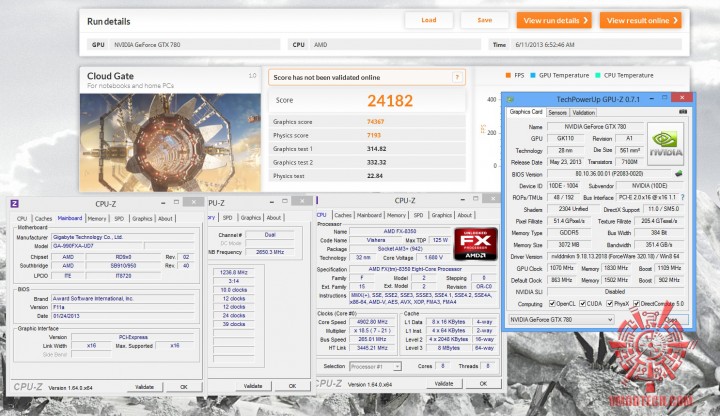
Task: Open the Graphics tab in middle CPU-Z memory window
Action: (251, 218)
